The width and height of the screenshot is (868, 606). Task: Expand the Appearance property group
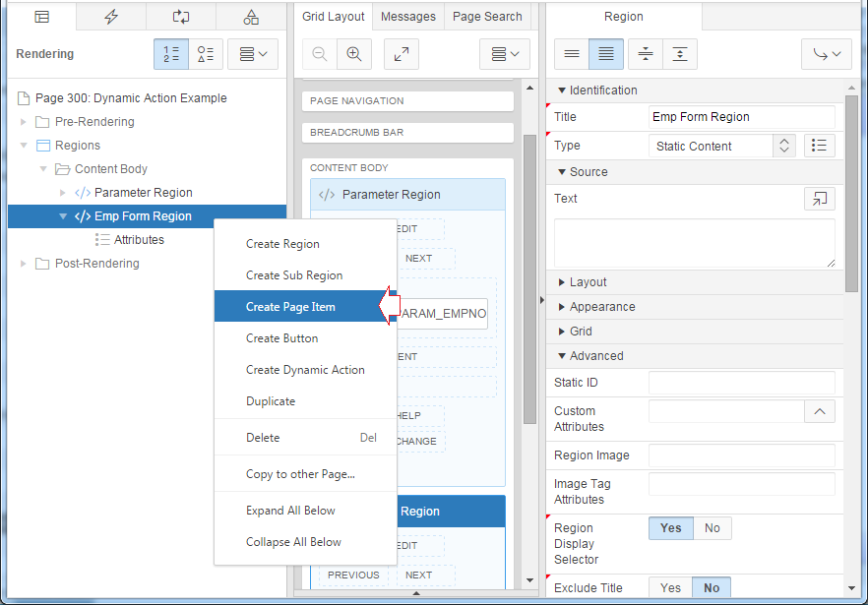tap(562, 307)
